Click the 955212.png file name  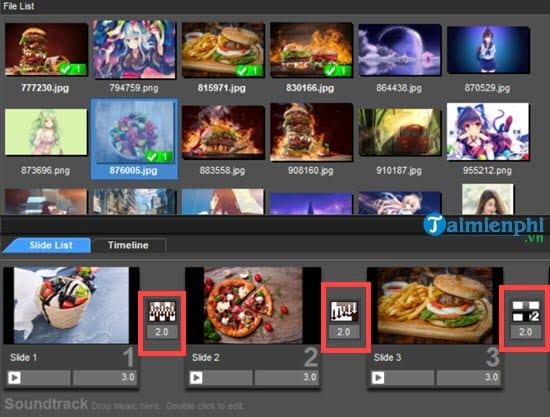tap(487, 171)
